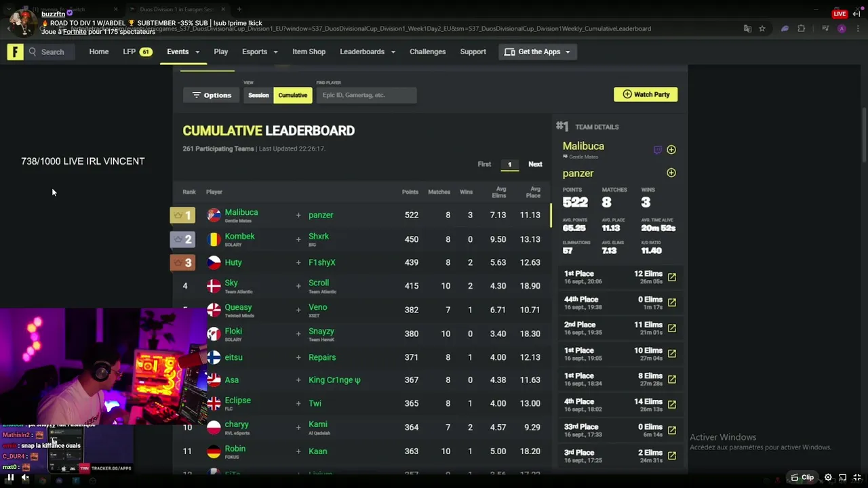This screenshot has width=868, height=488.
Task: Click the Points column header
Action: 410,192
